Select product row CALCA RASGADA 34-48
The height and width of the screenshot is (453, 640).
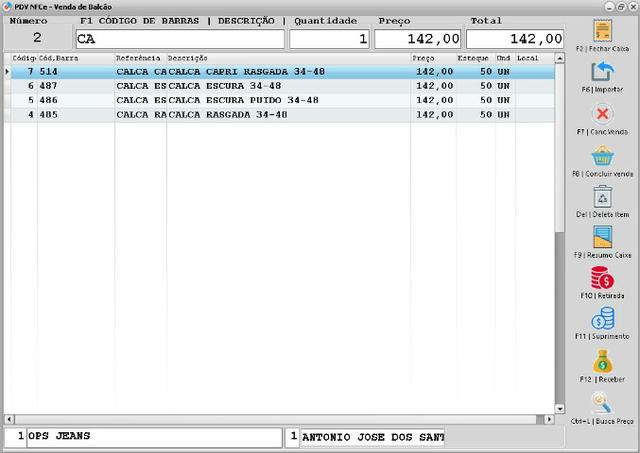click(x=279, y=115)
